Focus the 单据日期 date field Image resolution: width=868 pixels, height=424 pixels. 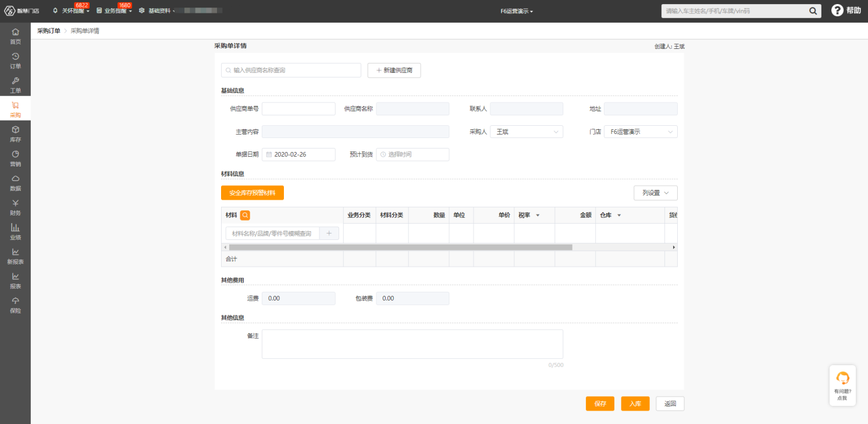(x=298, y=154)
